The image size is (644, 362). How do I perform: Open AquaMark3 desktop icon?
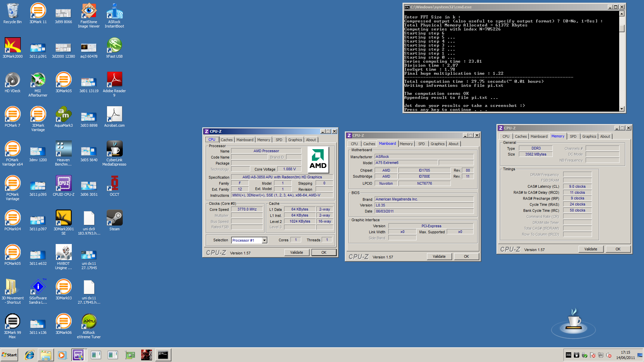pos(63,117)
